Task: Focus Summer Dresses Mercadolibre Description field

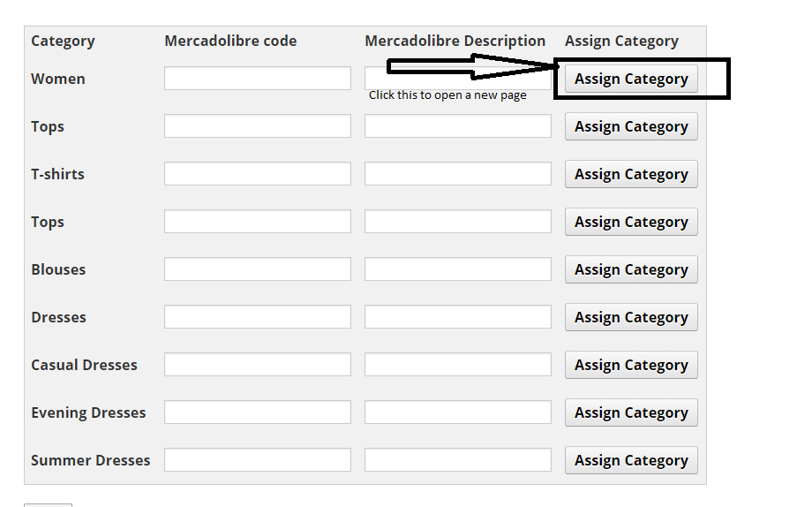Action: pos(458,460)
